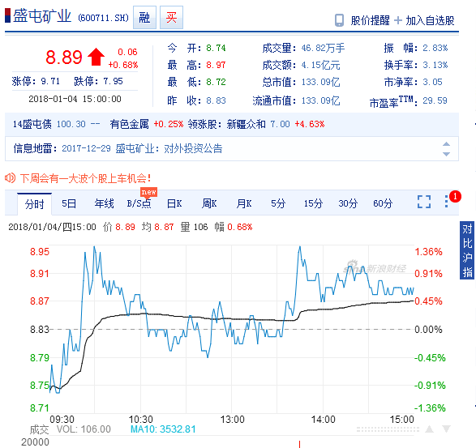Show the next 信息地雷 item with down arrow

coord(446,154)
